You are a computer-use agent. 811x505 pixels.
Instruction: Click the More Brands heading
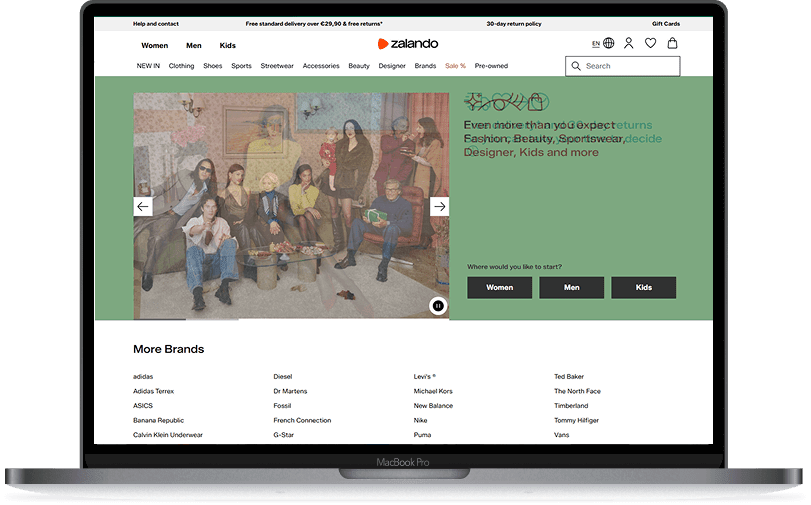coord(169,349)
